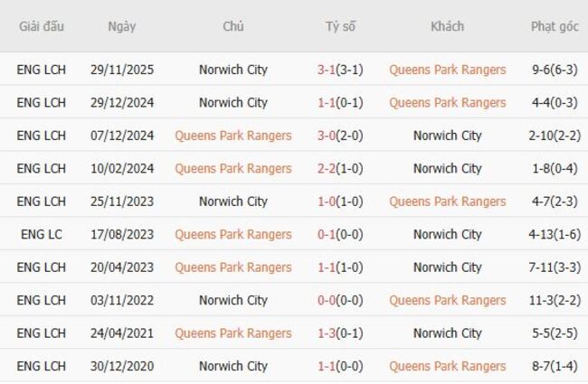Click the 0-0 score on 03/11/2022
588x384 pixels.
coord(327,301)
